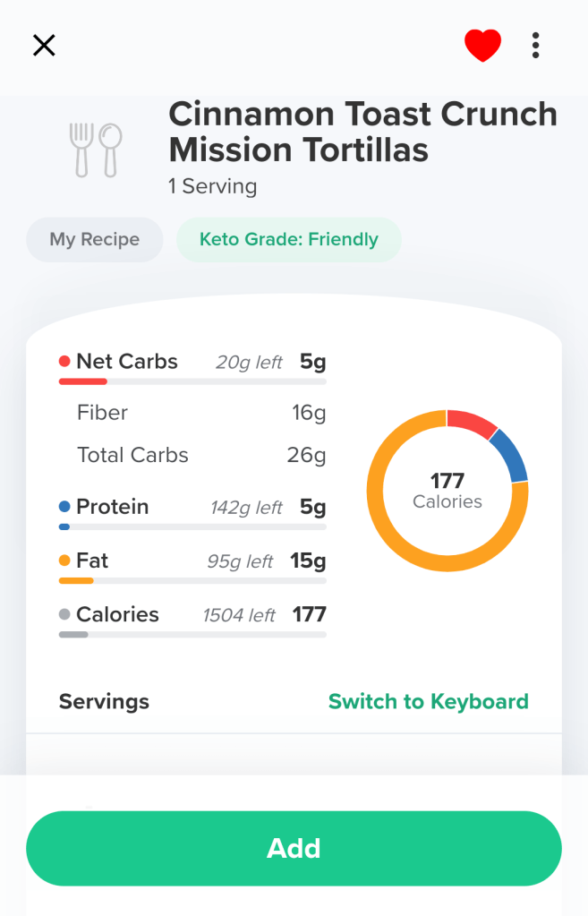The image size is (588, 916).
Task: Select the Fiber 16g row
Action: click(201, 413)
